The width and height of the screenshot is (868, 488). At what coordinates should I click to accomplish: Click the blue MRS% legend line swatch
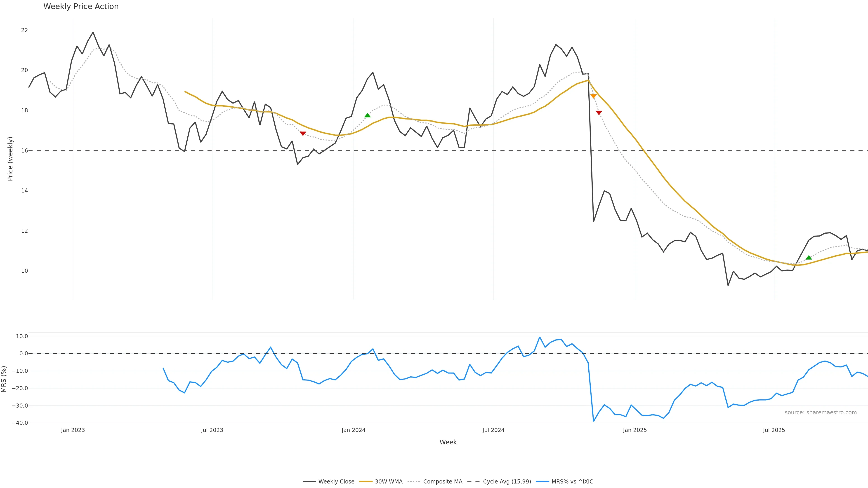click(x=542, y=482)
